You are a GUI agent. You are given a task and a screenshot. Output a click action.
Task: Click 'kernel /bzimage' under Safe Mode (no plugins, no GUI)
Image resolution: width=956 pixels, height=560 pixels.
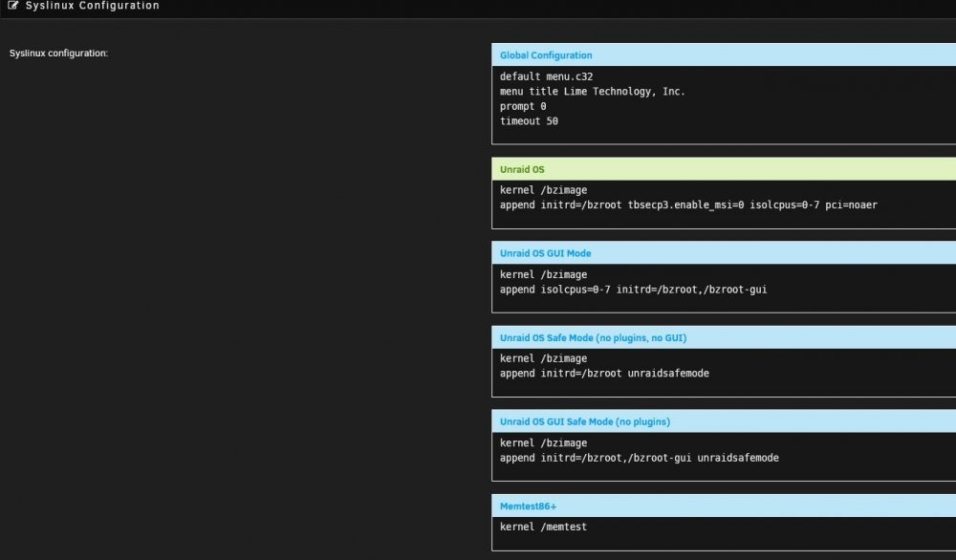point(543,359)
